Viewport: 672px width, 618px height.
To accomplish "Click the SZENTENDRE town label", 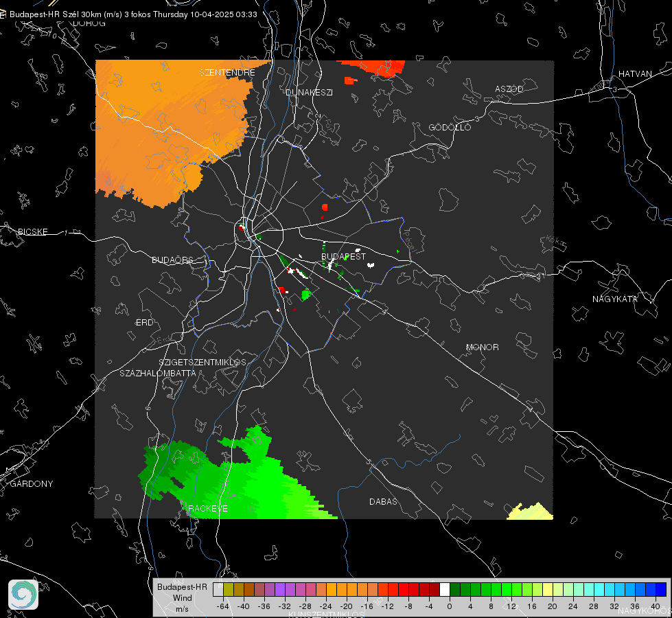I will (227, 73).
